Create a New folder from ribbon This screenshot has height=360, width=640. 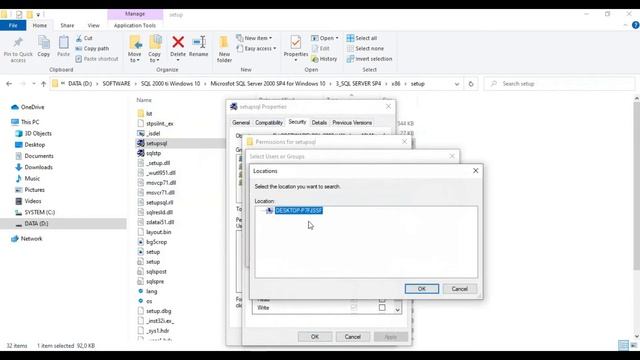tap(224, 49)
